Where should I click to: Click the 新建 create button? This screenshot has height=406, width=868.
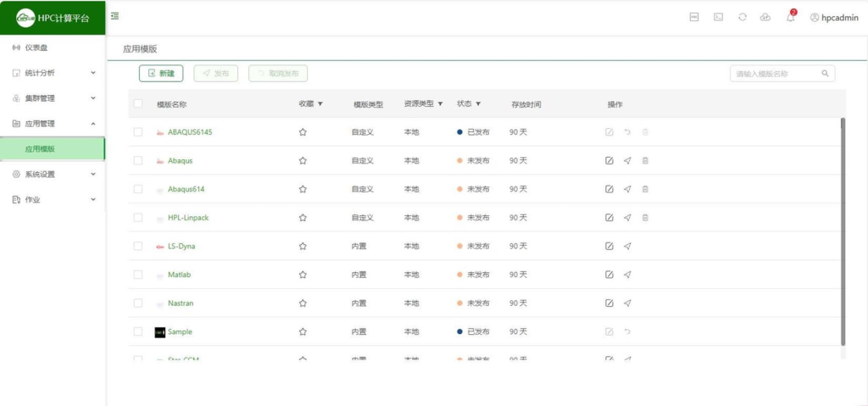coord(161,73)
